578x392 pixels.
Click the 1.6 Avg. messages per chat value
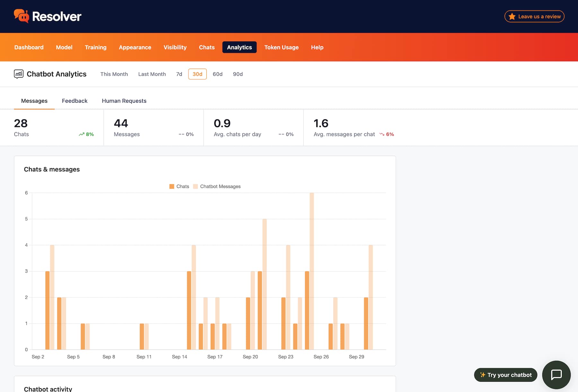pyautogui.click(x=321, y=123)
